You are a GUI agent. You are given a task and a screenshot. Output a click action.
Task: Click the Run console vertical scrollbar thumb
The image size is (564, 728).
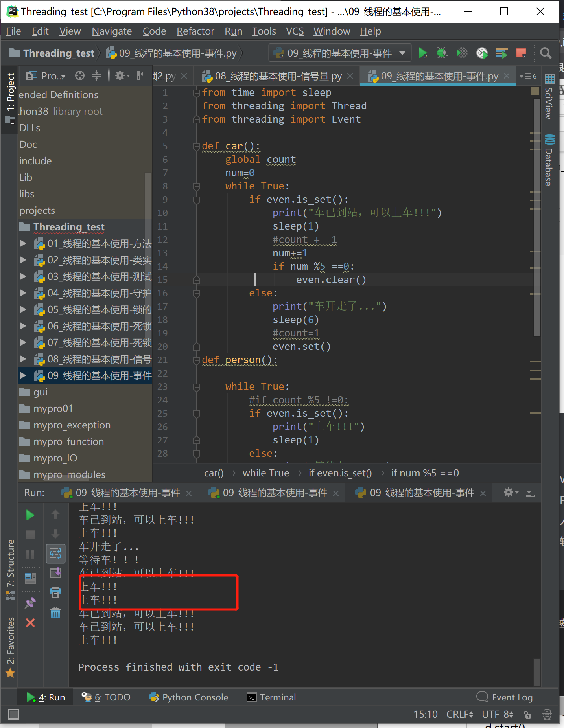pos(536,672)
